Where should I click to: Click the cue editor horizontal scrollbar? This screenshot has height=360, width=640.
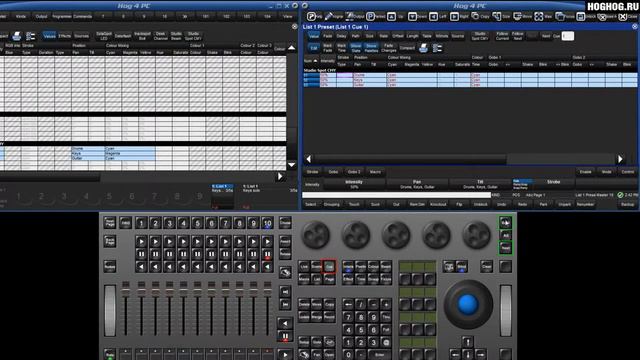pyautogui.click(x=410, y=159)
